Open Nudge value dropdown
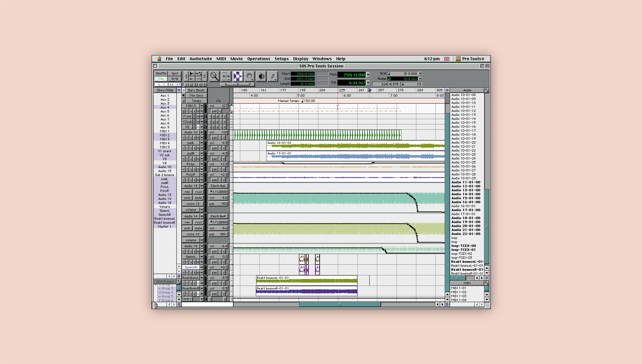 pyautogui.click(x=420, y=79)
